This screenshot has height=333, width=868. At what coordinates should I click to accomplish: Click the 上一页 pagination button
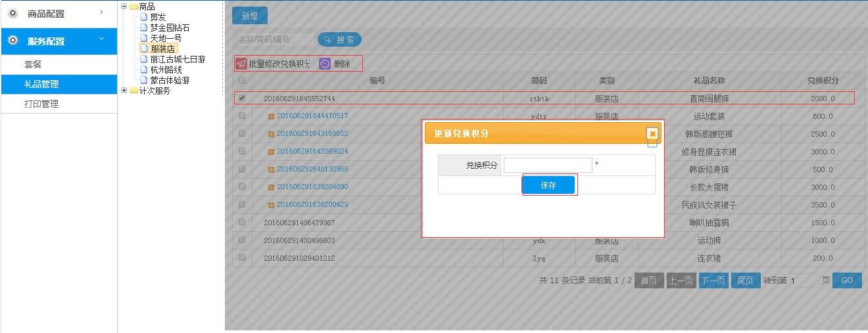[x=681, y=280]
